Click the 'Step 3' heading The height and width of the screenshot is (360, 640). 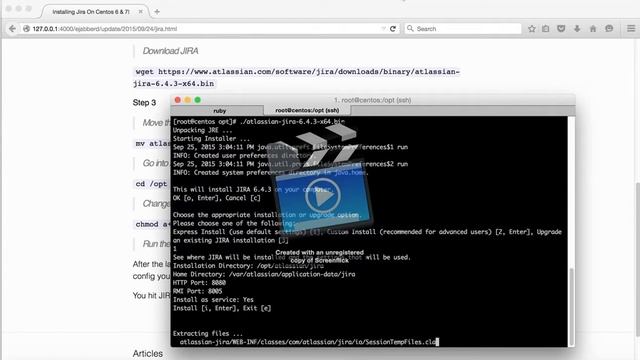144,102
